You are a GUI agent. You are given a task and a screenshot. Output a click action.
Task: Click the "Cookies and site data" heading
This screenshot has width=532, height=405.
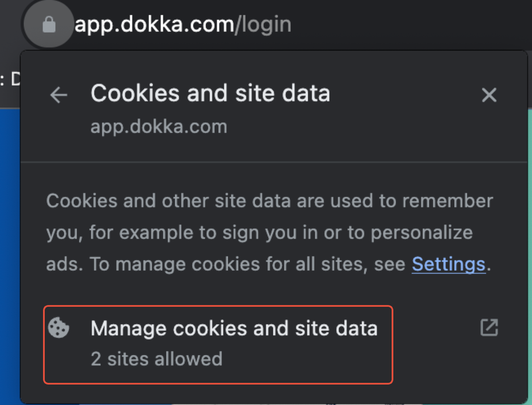click(210, 93)
